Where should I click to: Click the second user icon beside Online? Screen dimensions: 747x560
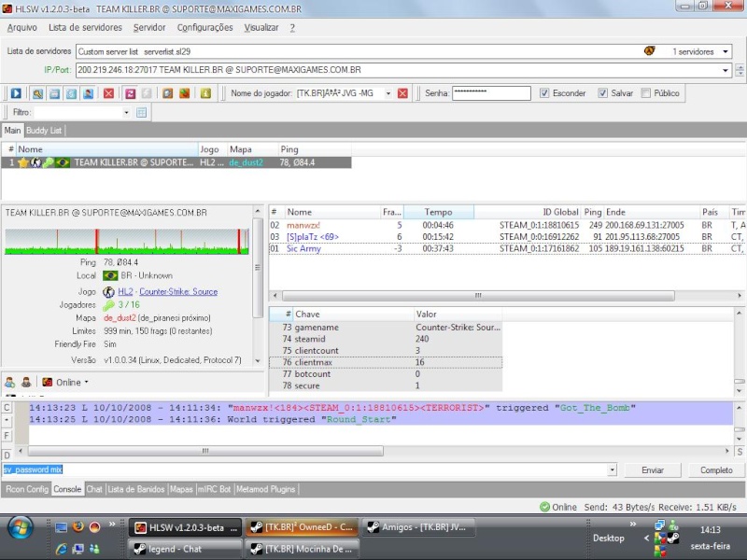(x=26, y=382)
